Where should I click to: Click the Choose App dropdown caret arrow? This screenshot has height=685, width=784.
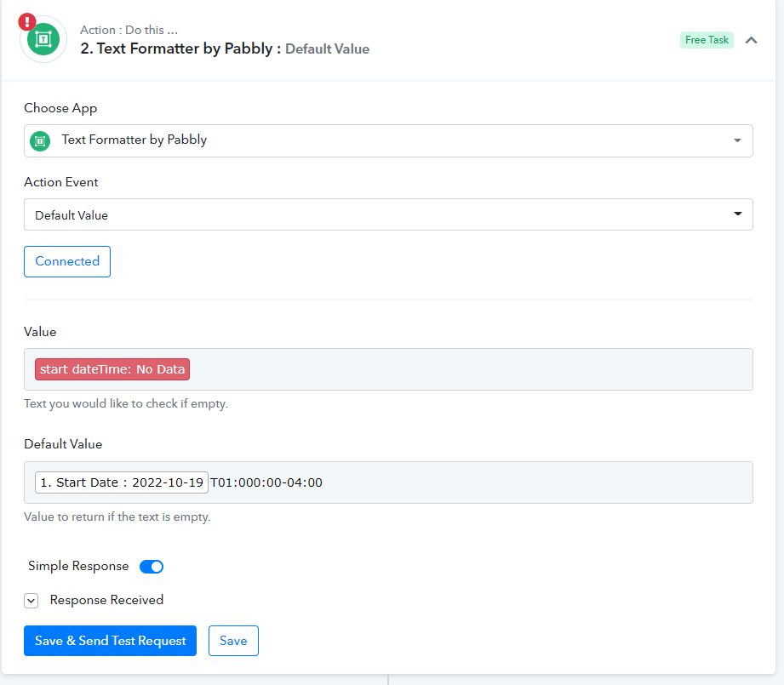click(x=737, y=140)
